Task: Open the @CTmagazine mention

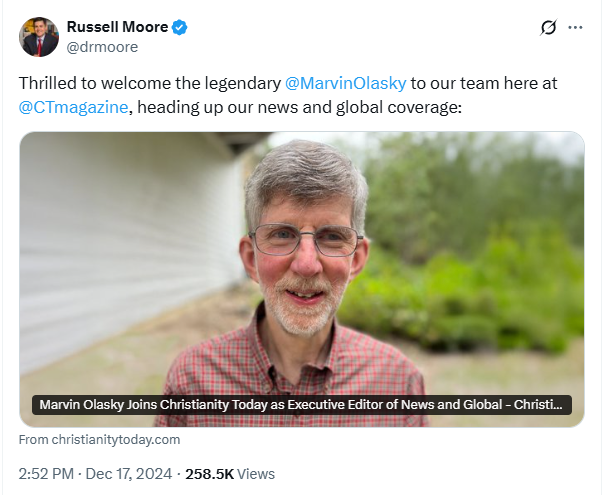Action: 74,107
